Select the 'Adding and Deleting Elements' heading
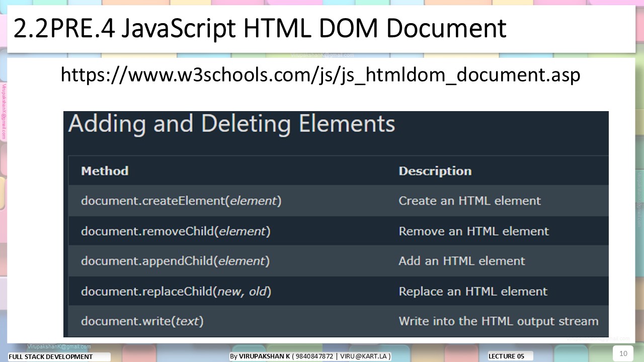 pos(231,124)
